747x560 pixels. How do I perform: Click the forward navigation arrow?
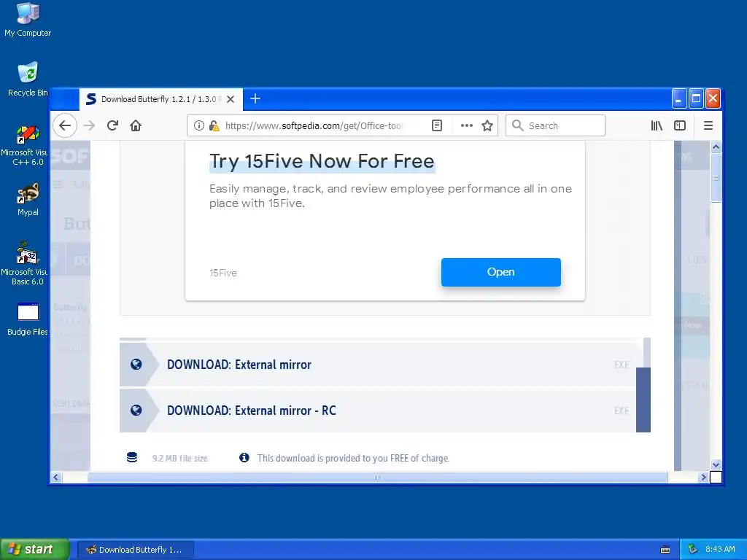click(89, 125)
